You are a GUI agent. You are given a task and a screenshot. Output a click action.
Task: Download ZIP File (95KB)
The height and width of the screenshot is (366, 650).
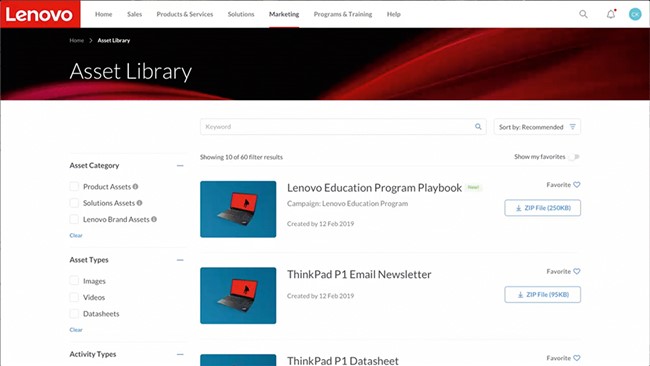[543, 294]
